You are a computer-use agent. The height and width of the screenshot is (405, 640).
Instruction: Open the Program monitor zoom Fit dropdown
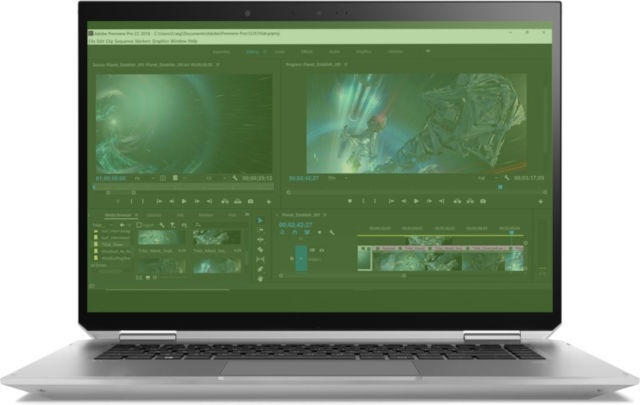click(x=338, y=178)
